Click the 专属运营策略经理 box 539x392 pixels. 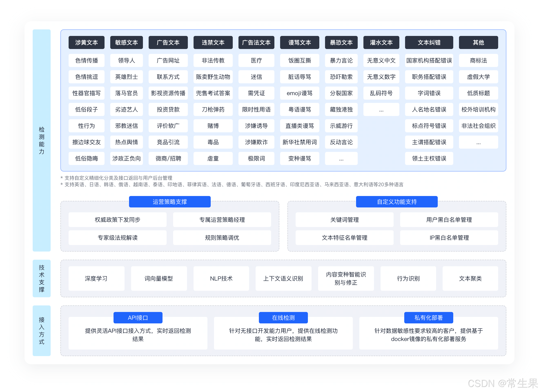(x=222, y=220)
